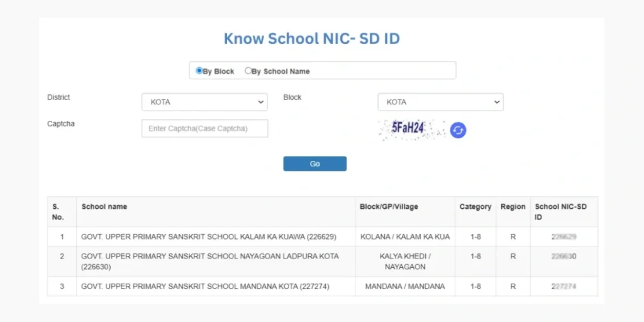Select school name KALAM KA KUAWA (226629)
Screen dimensions: 644x322
[x=209, y=237]
